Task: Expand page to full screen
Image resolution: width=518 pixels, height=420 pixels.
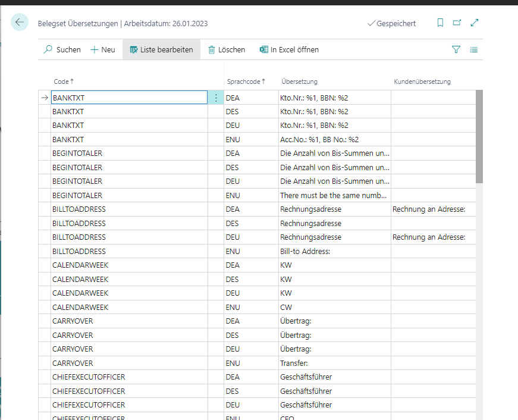Action: click(x=475, y=23)
